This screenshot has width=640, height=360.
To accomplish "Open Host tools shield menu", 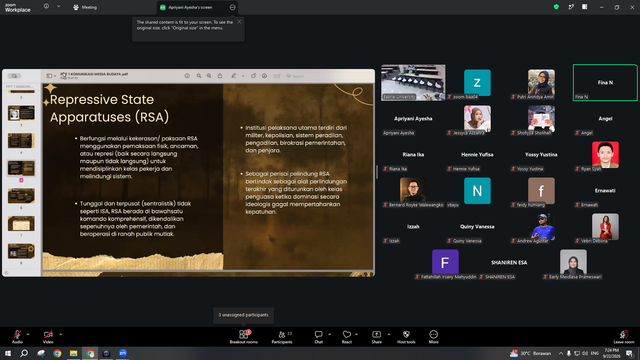I will point(406,337).
